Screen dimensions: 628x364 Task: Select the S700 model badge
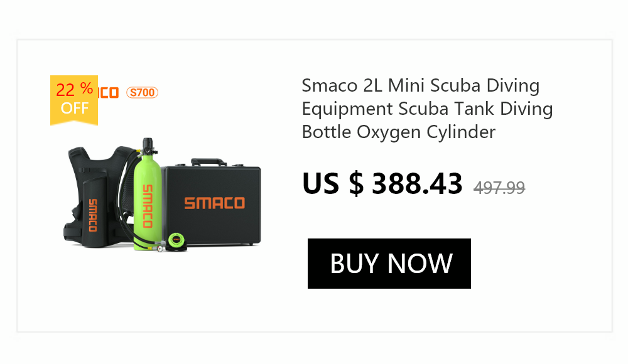pos(142,92)
